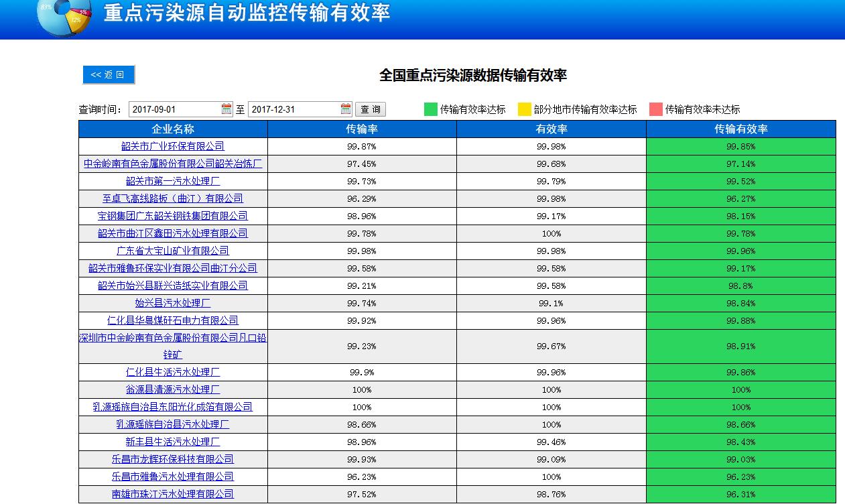Open 仁化县生活污水处理厂 link
Viewport: 845px width, 504px height.
(173, 372)
